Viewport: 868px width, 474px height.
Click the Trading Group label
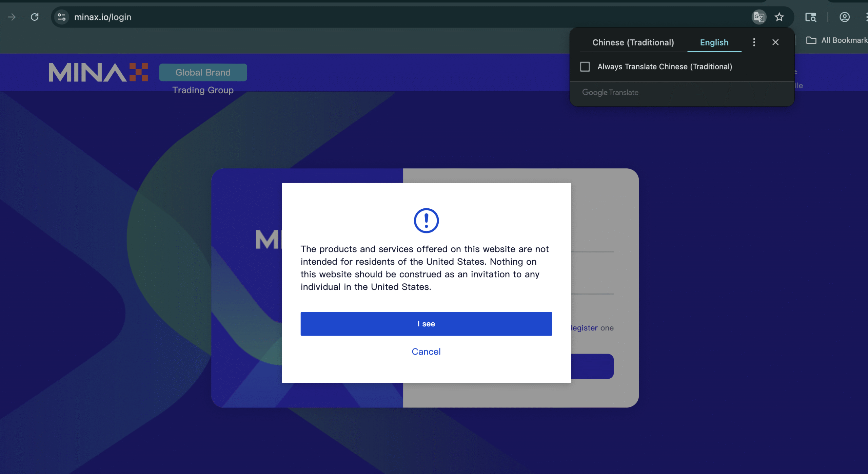click(203, 90)
